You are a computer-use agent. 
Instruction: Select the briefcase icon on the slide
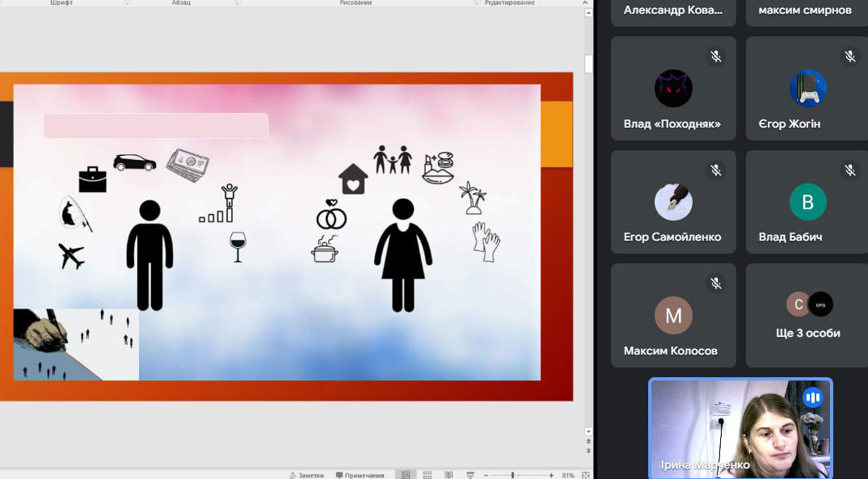[x=92, y=179]
